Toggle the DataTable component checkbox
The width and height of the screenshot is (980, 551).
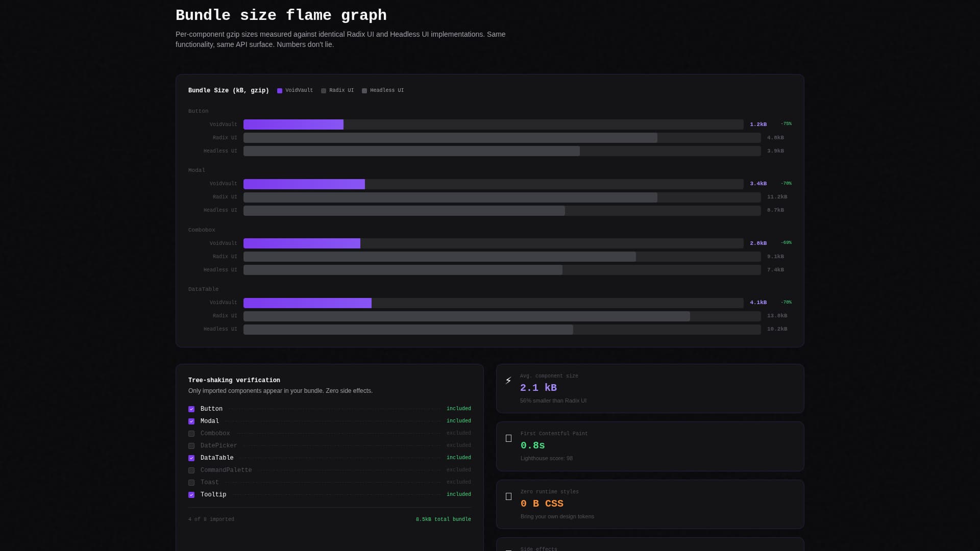[x=191, y=458]
